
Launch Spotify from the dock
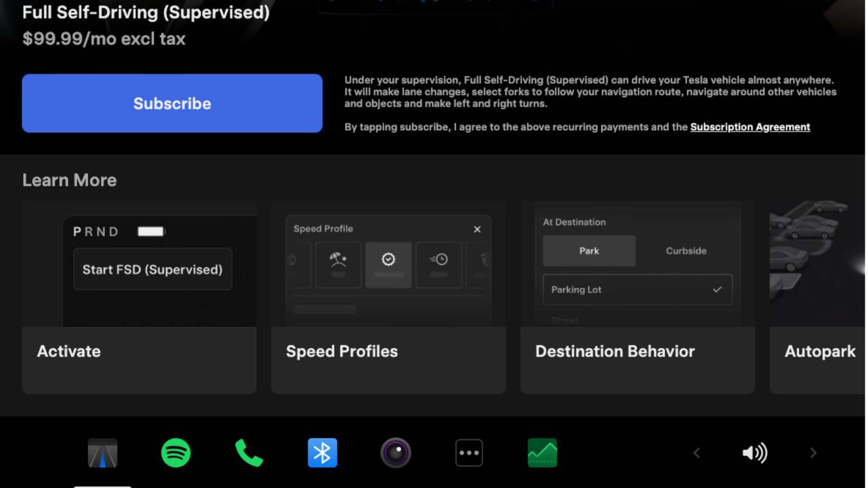pos(175,452)
